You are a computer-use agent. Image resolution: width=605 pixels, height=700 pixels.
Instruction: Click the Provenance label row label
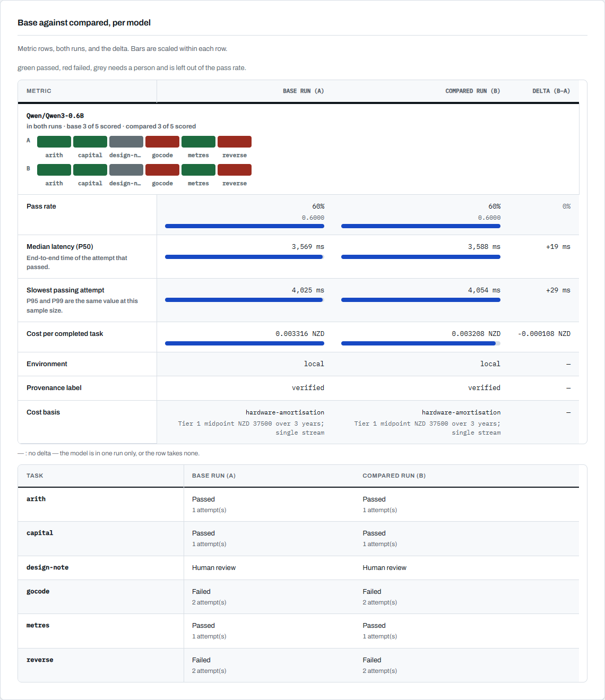pos(54,388)
